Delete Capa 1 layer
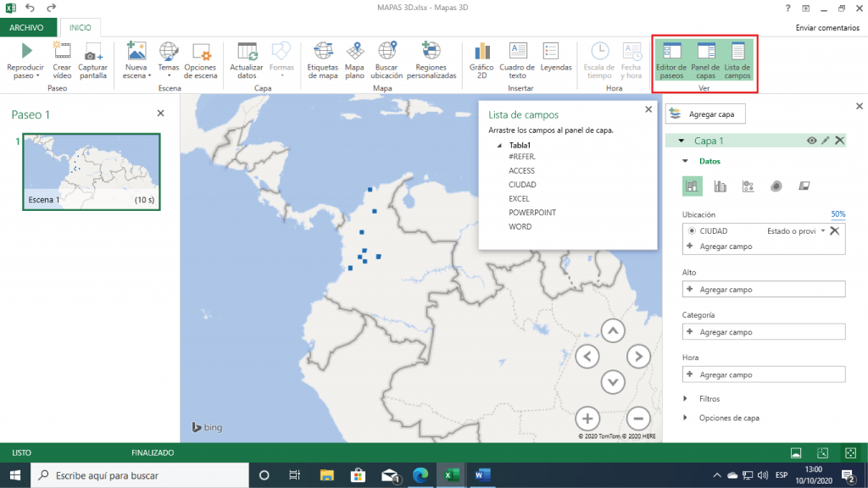The height and width of the screenshot is (488, 868). click(x=840, y=141)
